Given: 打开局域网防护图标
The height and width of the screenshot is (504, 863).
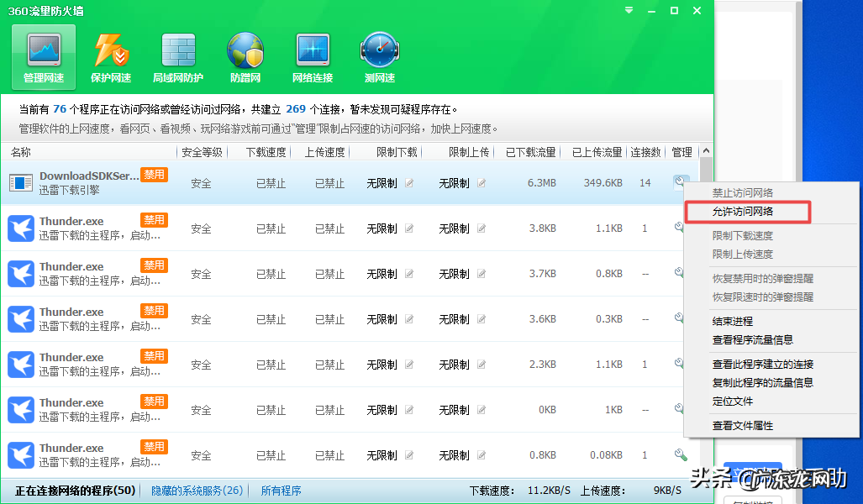Looking at the screenshot, I should click(x=177, y=50).
